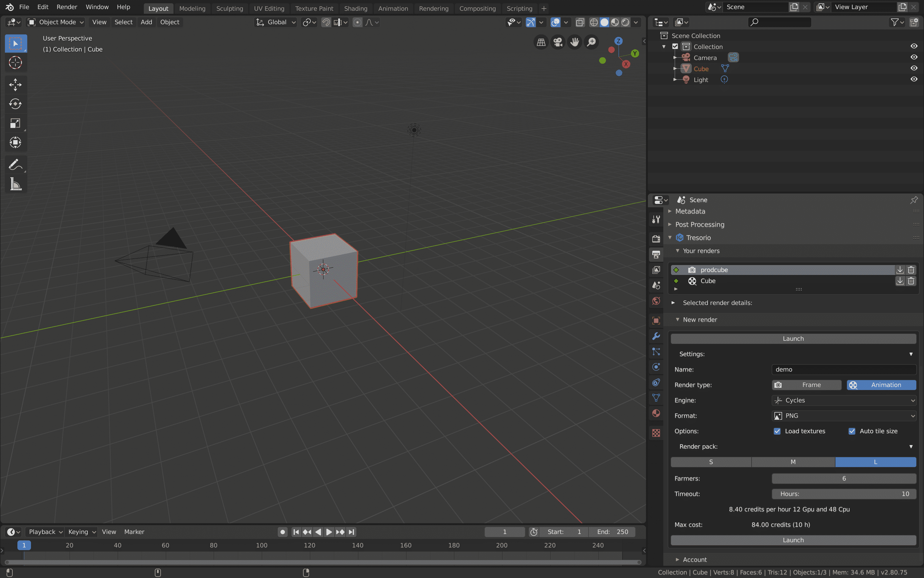
Task: Open the View Layer properties tab icon
Action: pos(656,270)
